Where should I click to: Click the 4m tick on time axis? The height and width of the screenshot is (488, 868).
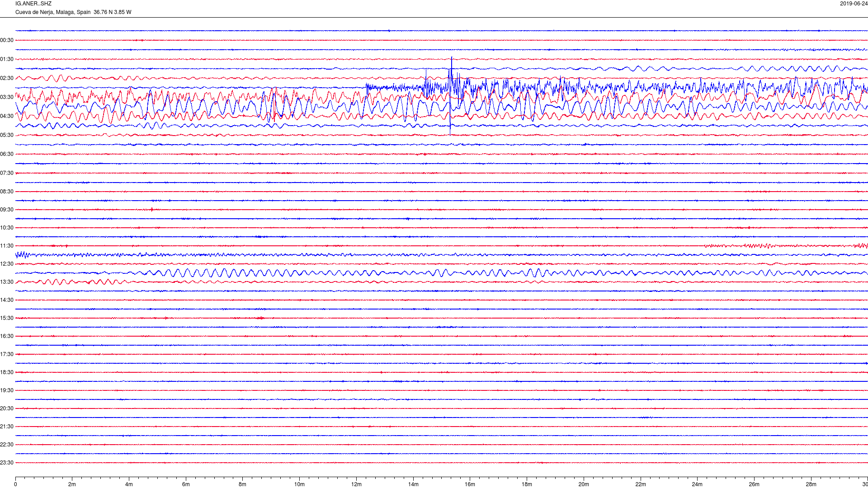pos(129,484)
